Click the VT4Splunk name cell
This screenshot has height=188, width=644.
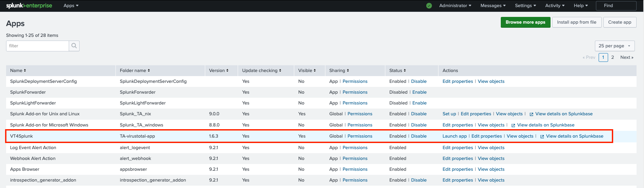[x=21, y=136]
